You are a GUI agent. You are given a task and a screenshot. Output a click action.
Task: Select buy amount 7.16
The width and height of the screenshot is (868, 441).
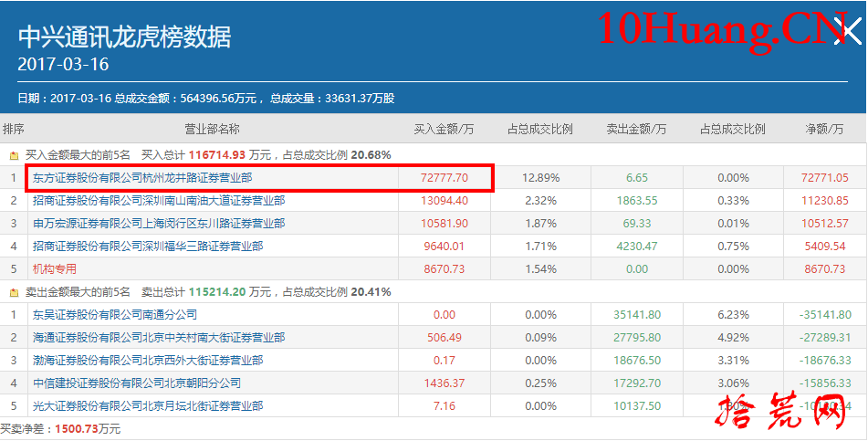pyautogui.click(x=444, y=406)
